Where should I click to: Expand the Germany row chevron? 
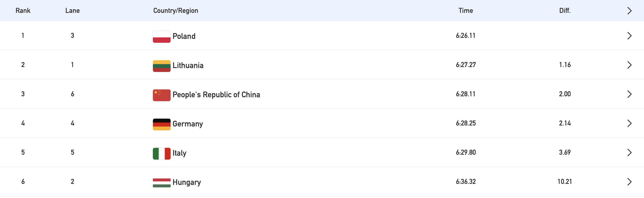pos(629,123)
